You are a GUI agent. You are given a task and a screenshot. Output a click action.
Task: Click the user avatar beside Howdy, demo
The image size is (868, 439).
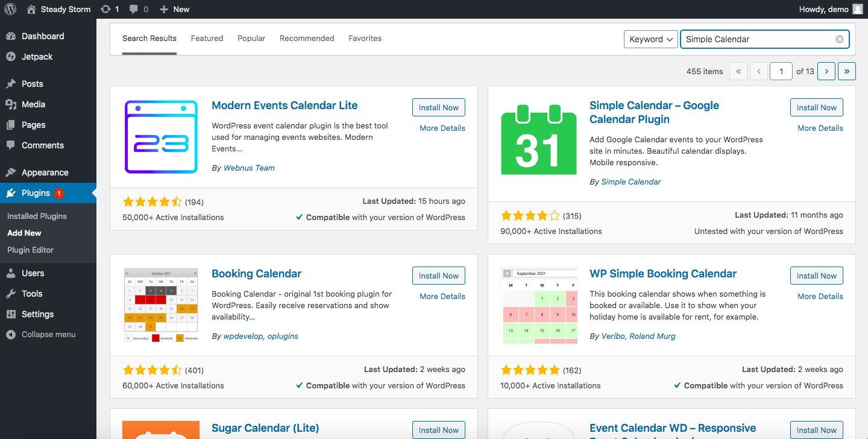click(858, 9)
